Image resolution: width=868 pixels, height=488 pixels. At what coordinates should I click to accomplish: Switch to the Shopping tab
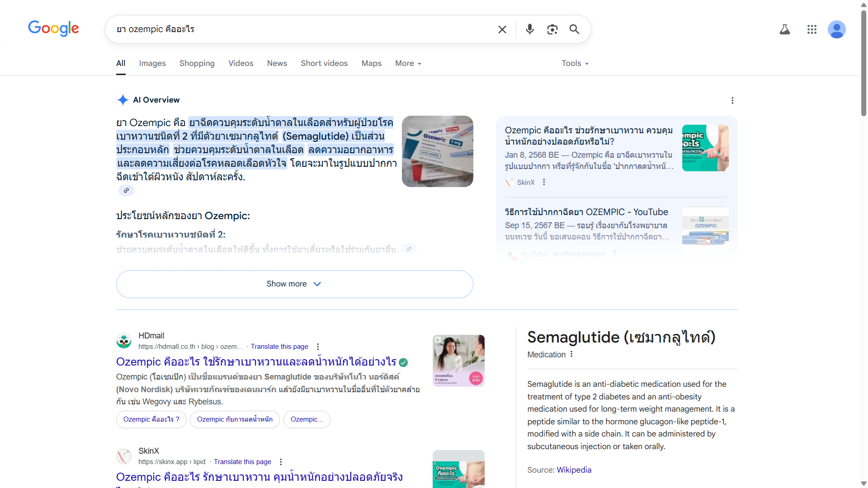coord(197,63)
